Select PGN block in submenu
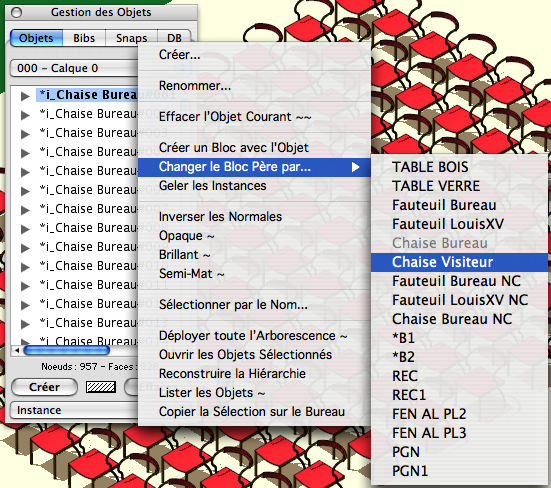This screenshot has height=488, width=551. 459,452
